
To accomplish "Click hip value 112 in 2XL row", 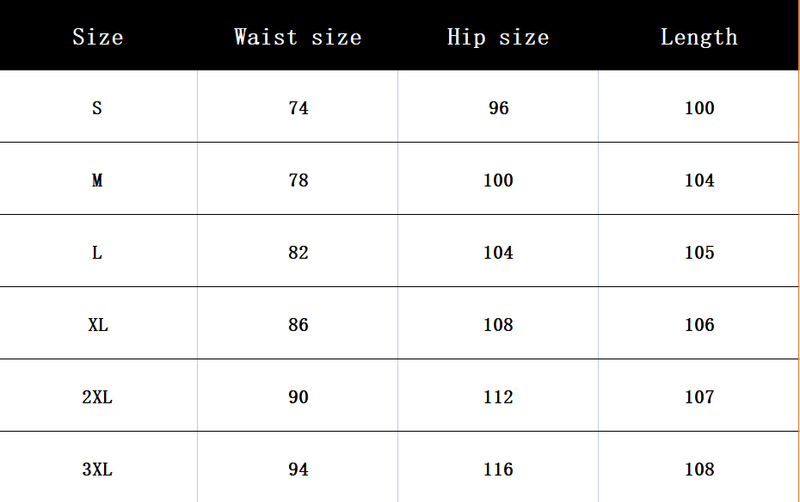I will tap(498, 397).
